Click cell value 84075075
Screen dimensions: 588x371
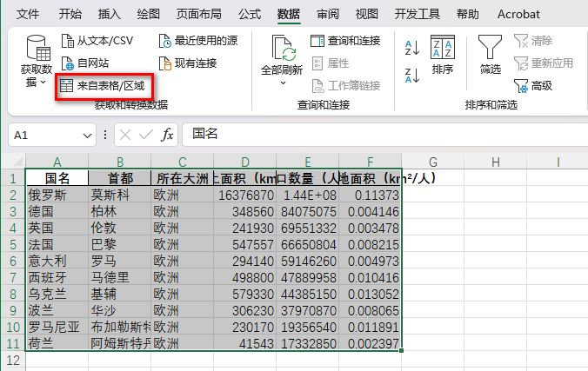308,211
